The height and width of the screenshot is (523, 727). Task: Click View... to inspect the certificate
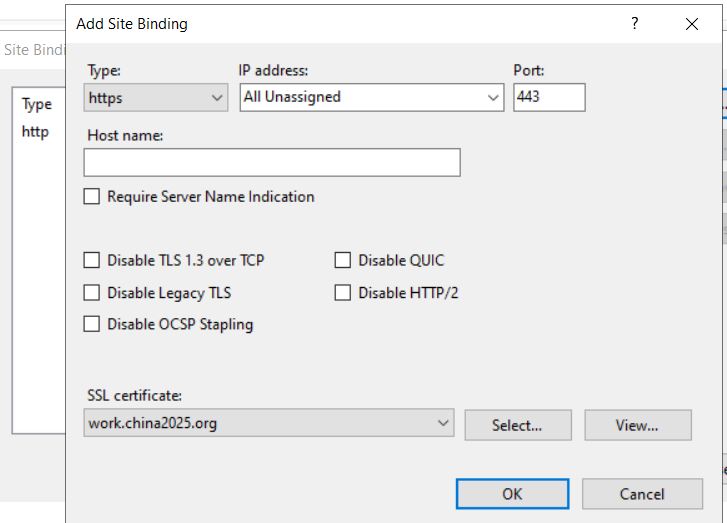point(638,425)
